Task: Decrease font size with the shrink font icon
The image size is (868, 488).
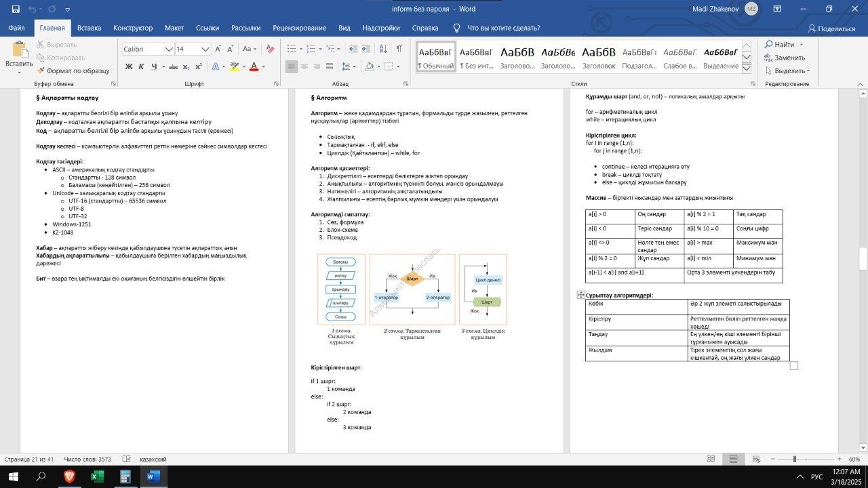Action: (x=231, y=49)
